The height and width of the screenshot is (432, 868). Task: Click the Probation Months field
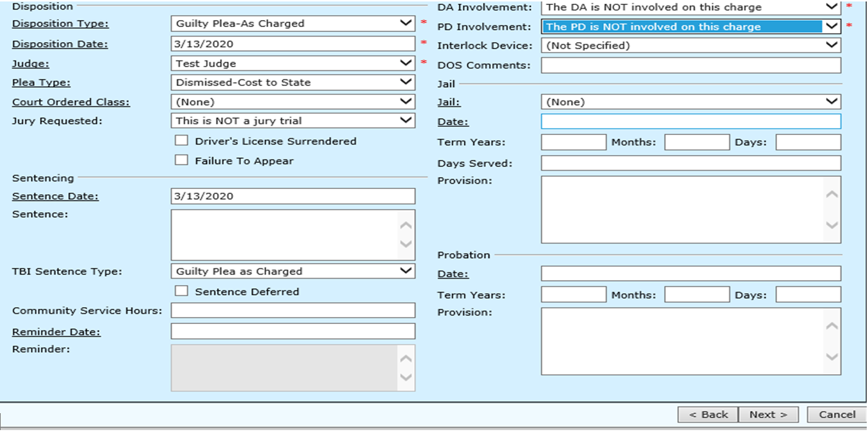pyautogui.click(x=697, y=294)
